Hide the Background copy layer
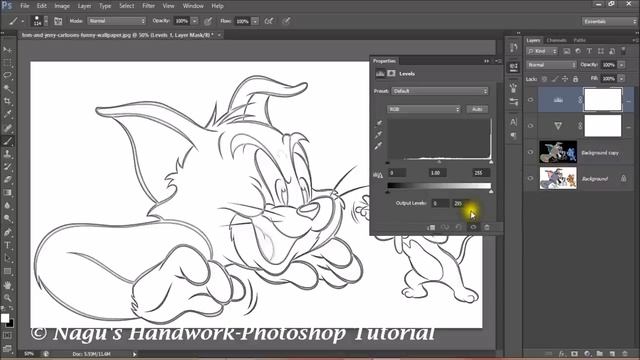Image resolution: width=640 pixels, height=360 pixels. click(531, 152)
